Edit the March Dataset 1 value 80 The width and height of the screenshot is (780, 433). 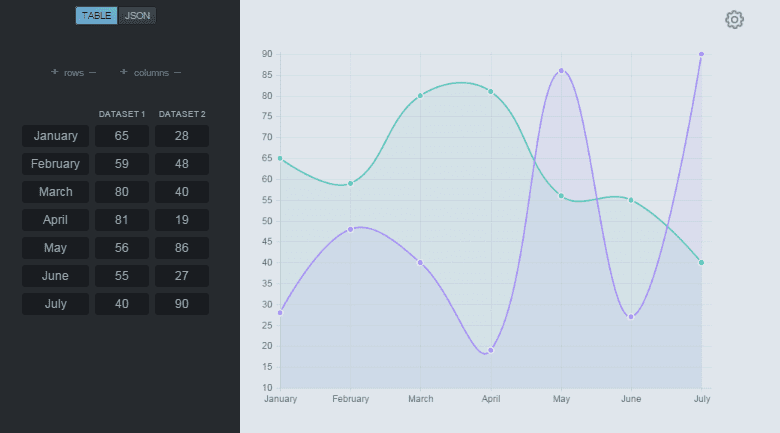pyautogui.click(x=122, y=192)
